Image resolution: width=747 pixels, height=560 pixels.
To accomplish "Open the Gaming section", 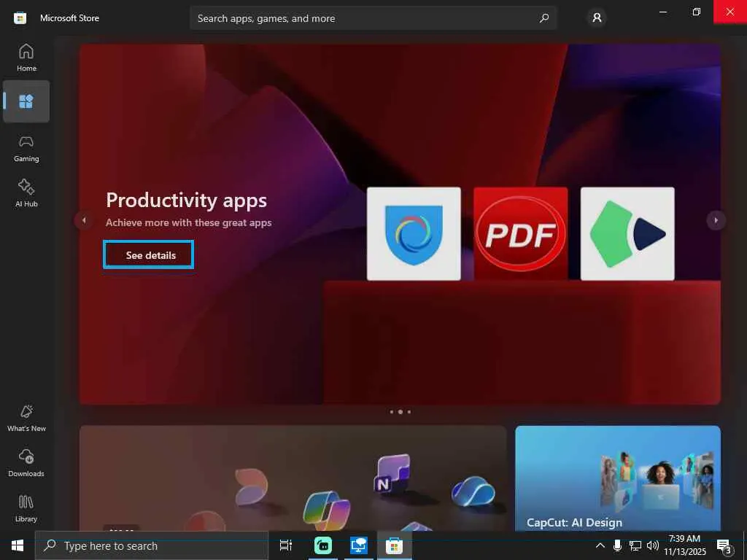I will 26,149.
